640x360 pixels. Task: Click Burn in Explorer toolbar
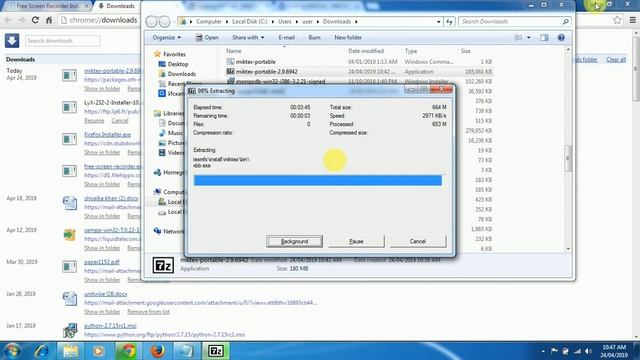314,38
